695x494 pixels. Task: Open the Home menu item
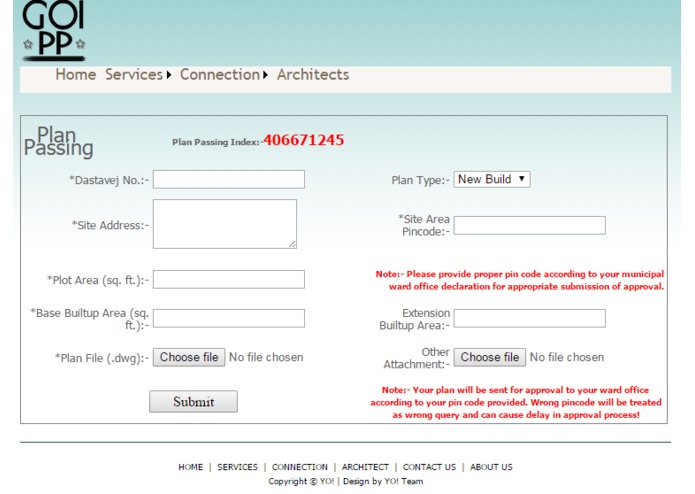pos(76,74)
